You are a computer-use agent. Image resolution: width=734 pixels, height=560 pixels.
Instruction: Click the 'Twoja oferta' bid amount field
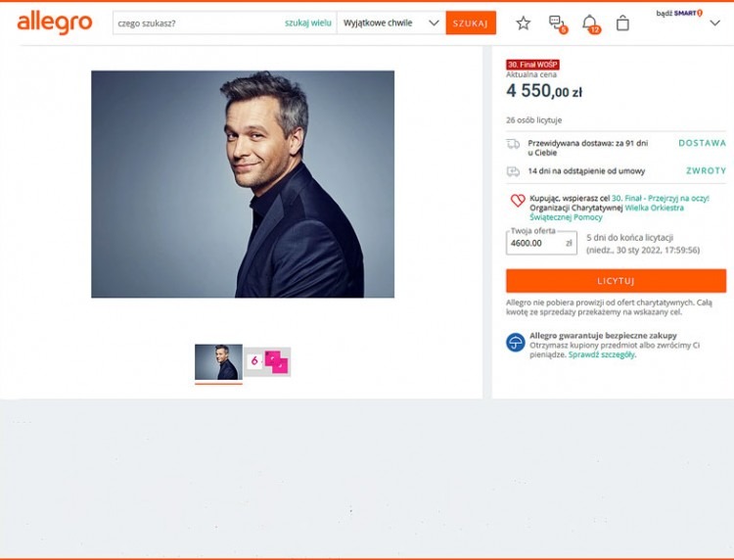pos(541,243)
